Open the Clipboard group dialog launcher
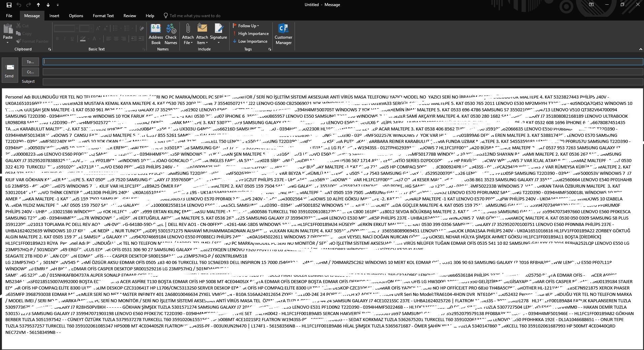 click(49, 49)
